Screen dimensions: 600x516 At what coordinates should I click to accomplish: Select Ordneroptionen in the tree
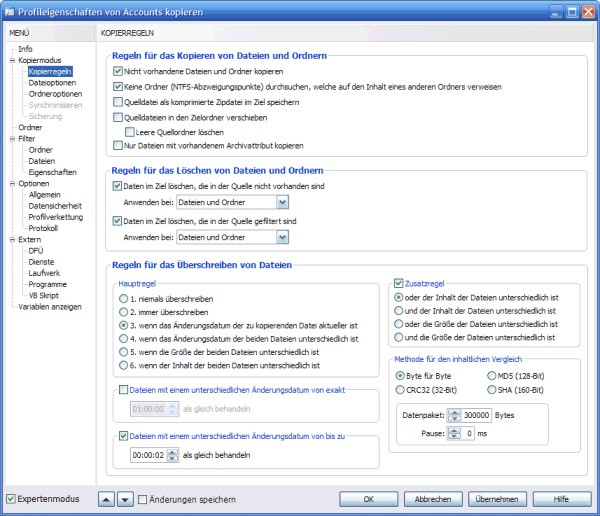55,94
